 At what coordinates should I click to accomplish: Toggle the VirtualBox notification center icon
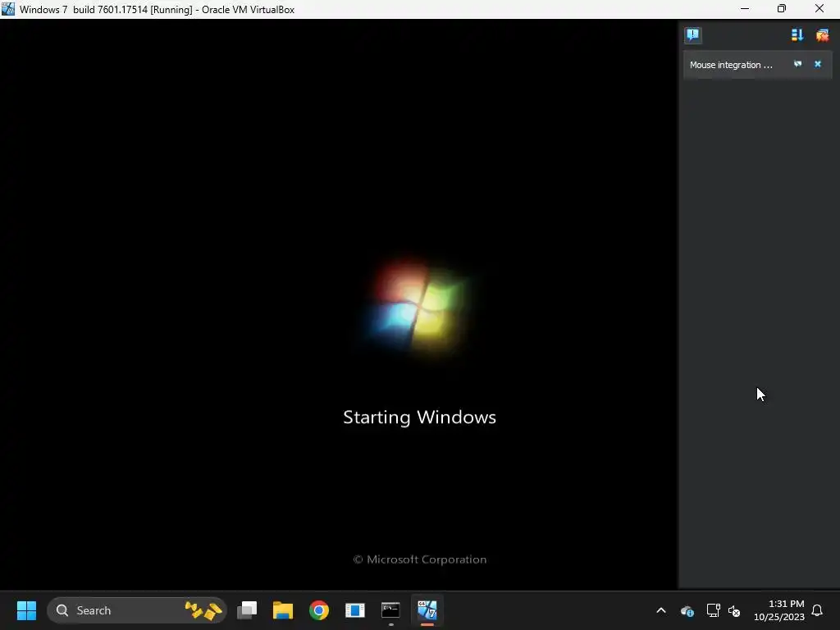pos(692,35)
